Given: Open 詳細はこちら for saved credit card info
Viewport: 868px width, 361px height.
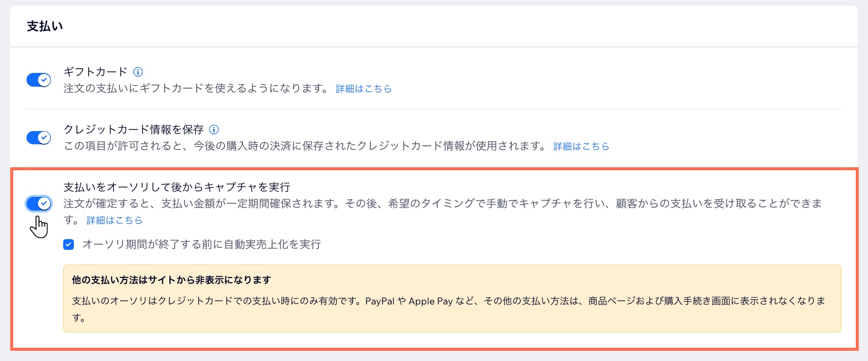Looking at the screenshot, I should [x=581, y=146].
